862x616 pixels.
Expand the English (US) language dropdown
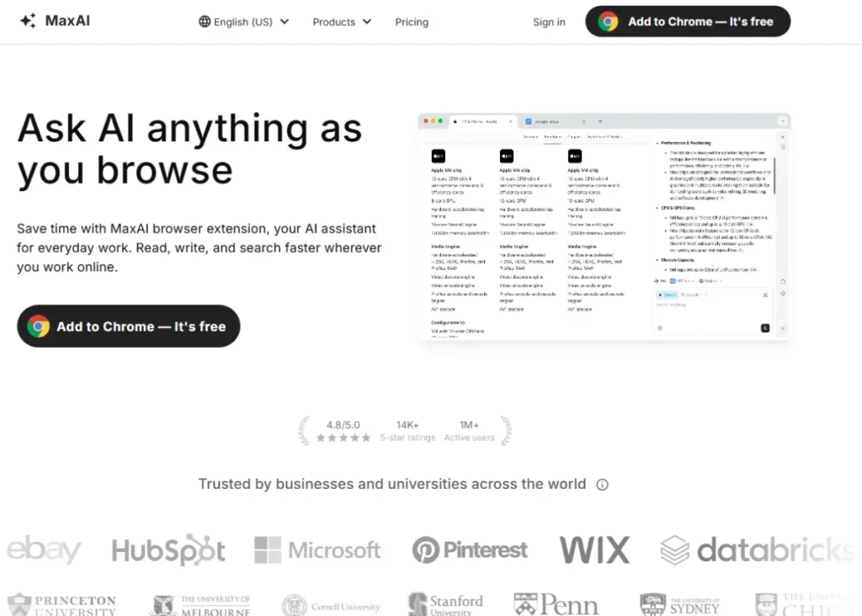click(243, 21)
